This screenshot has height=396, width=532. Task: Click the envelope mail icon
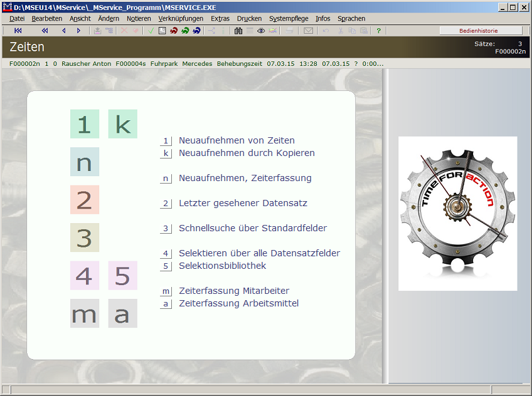point(308,31)
